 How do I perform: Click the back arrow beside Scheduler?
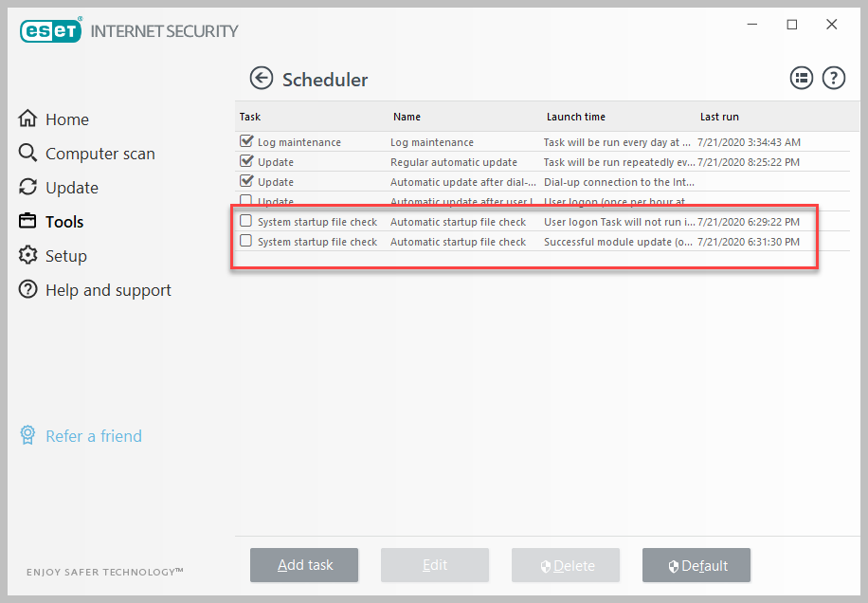point(262,79)
